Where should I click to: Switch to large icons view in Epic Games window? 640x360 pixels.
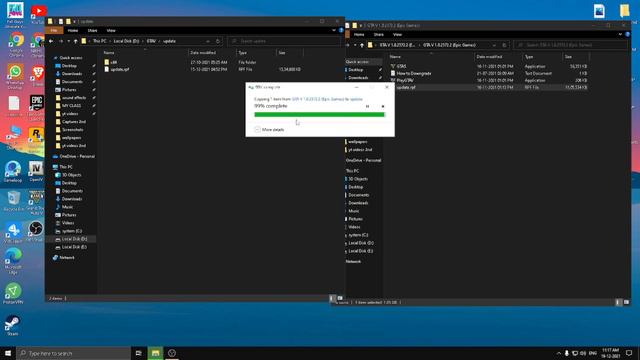click(626, 302)
